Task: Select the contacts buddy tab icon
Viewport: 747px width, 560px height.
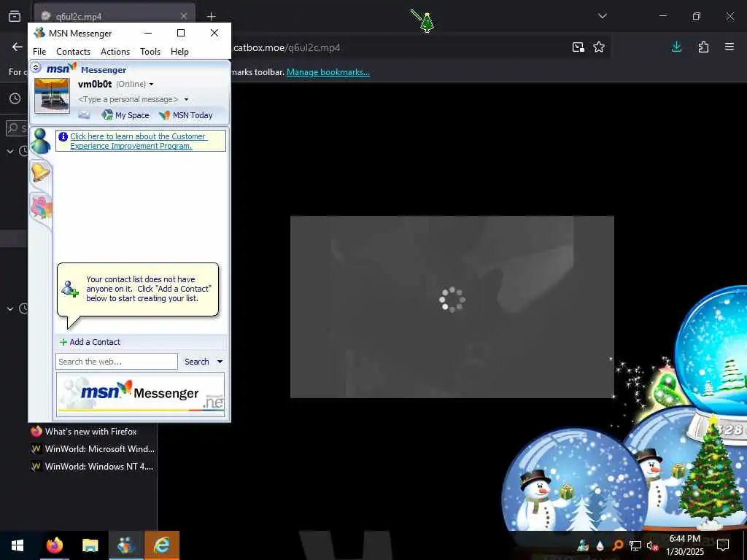Action: click(x=41, y=141)
